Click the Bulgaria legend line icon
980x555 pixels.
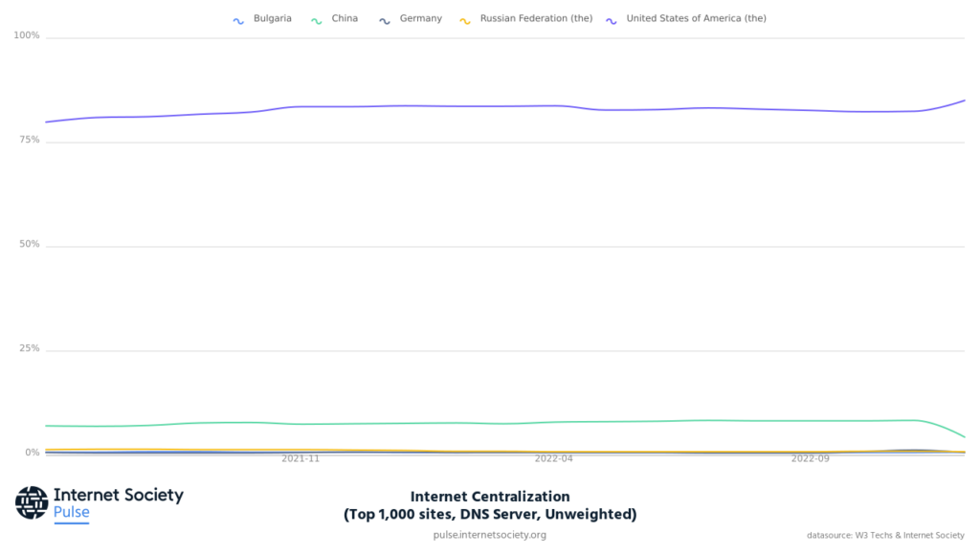click(x=238, y=19)
